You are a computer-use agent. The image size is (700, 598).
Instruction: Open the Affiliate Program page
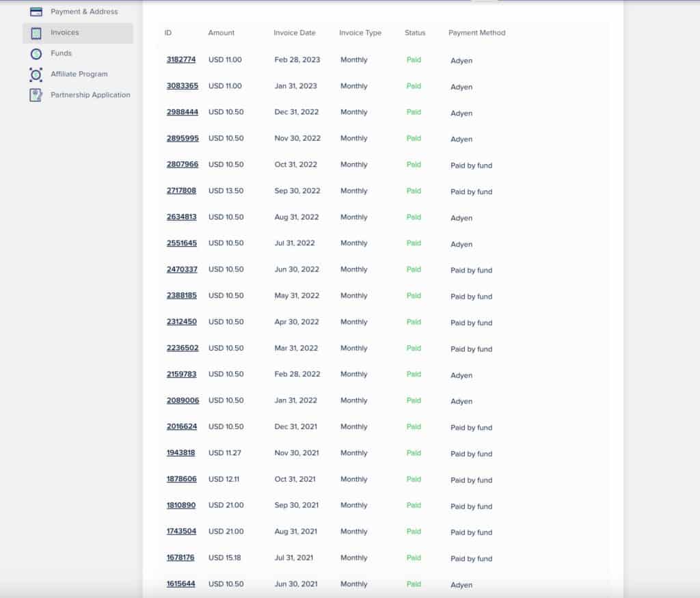79,74
